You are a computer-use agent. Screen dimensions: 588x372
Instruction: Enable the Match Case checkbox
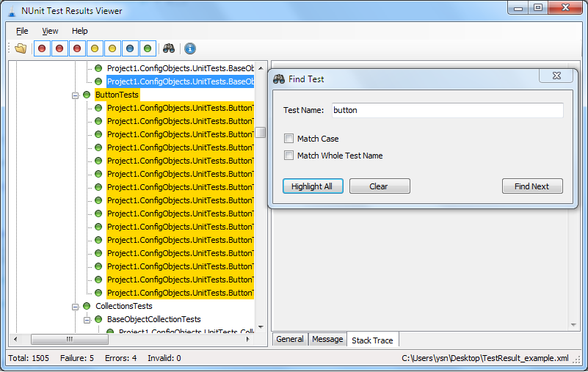[x=288, y=139]
